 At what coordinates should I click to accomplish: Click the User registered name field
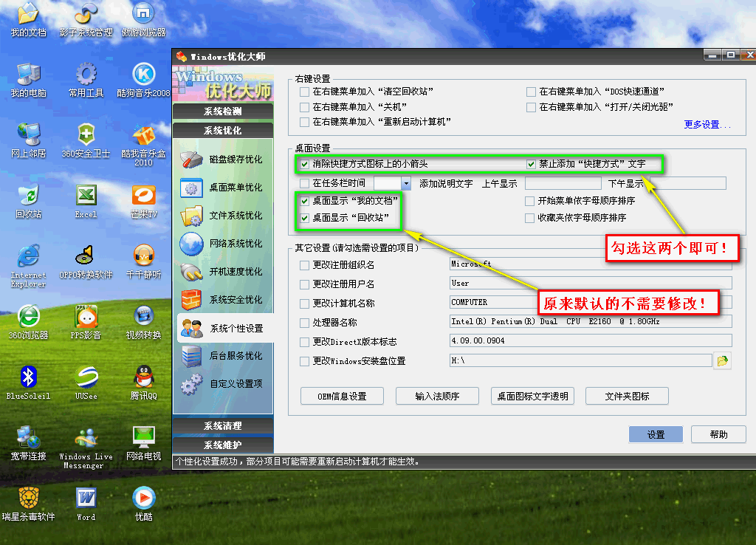pos(591,283)
